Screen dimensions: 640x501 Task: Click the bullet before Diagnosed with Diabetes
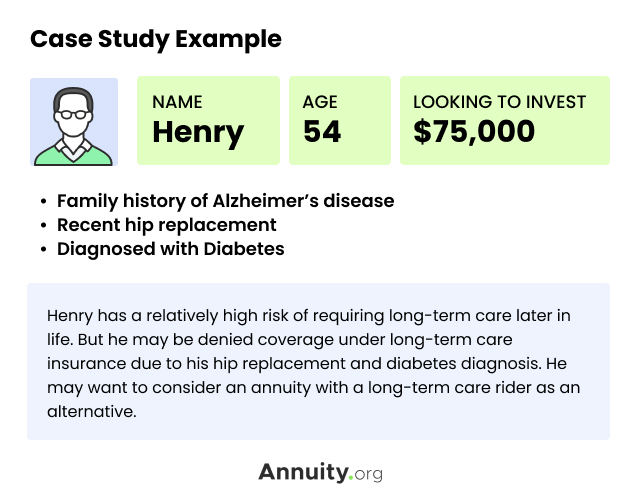coord(44,249)
